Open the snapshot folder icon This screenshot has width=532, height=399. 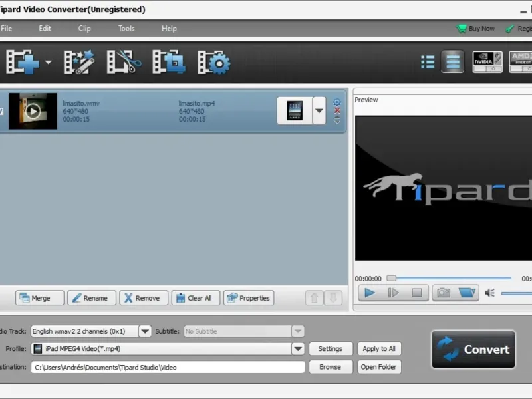(x=467, y=293)
